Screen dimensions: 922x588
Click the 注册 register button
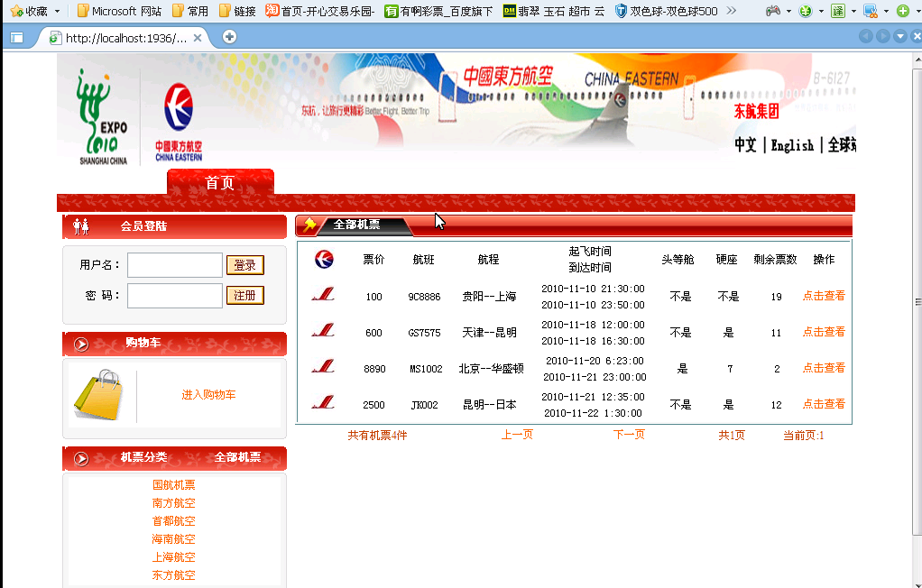point(245,295)
